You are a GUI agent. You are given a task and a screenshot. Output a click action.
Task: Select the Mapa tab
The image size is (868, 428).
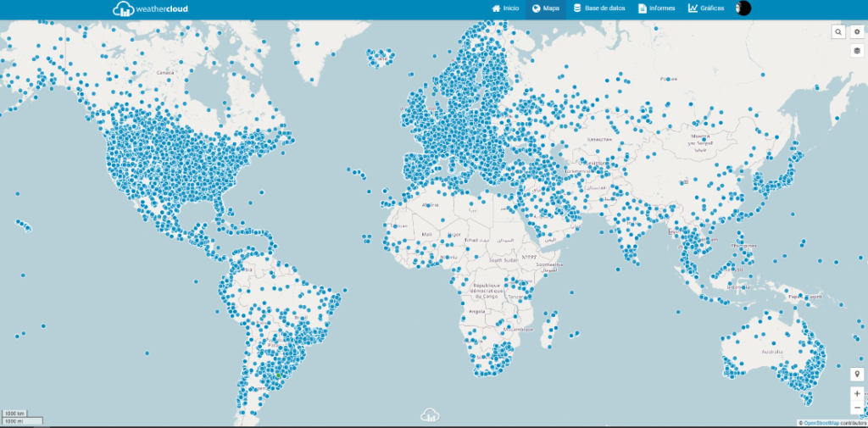pyautogui.click(x=546, y=8)
